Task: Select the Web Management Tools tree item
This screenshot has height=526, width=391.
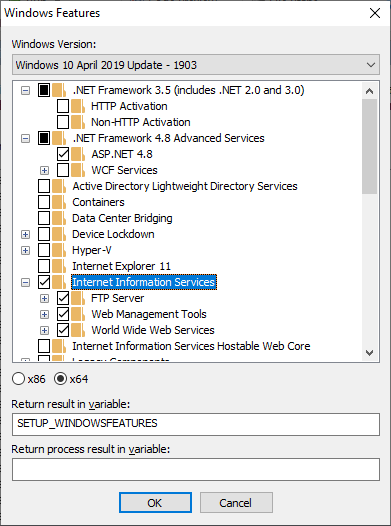Action: tap(149, 314)
